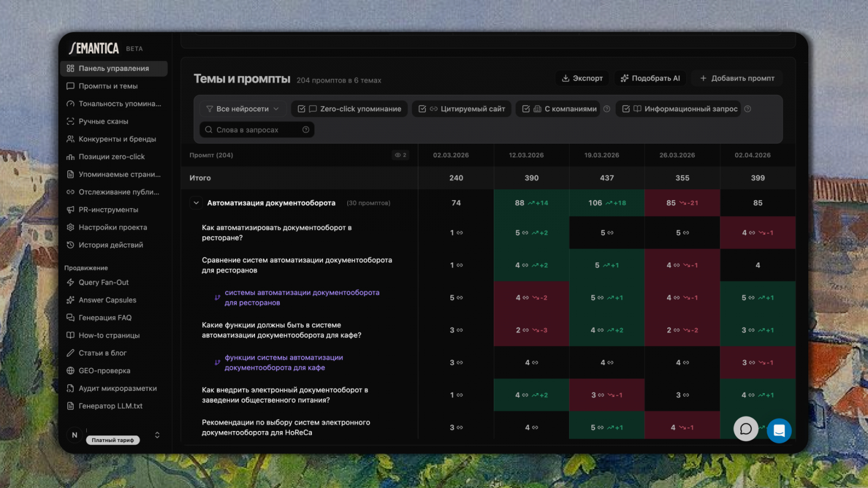Open the chat bubble support icon
Screen dimensions: 868x488
(x=746, y=429)
